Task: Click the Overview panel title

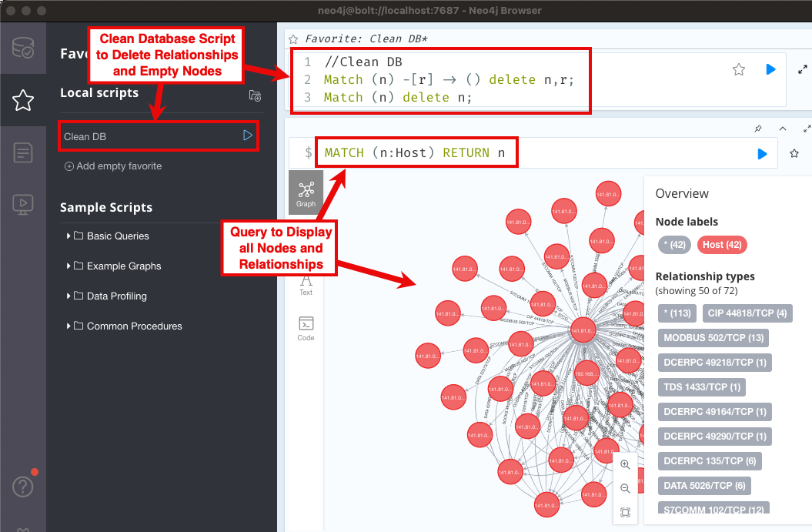Action: coord(681,194)
